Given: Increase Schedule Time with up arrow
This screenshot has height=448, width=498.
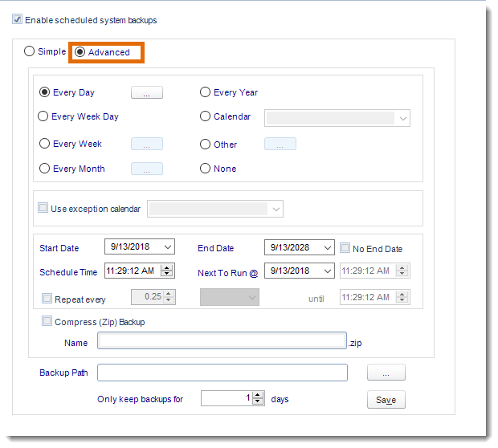Looking at the screenshot, I should 167,267.
